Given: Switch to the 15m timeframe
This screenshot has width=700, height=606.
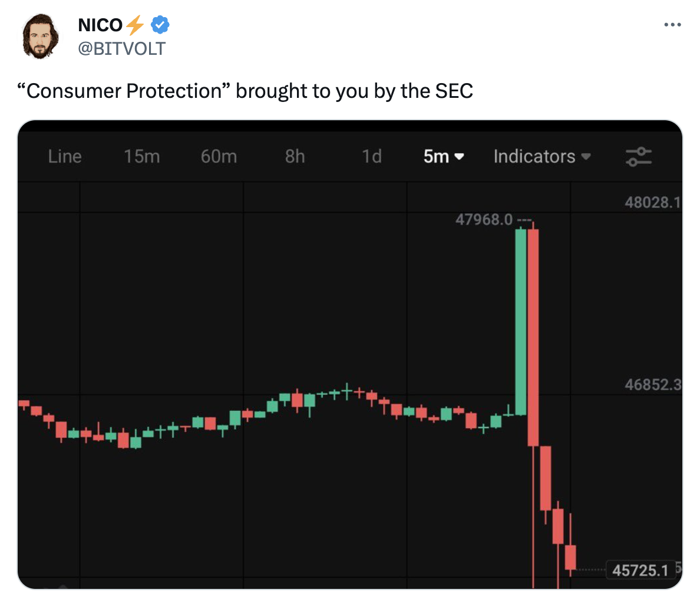Looking at the screenshot, I should pyautogui.click(x=141, y=156).
